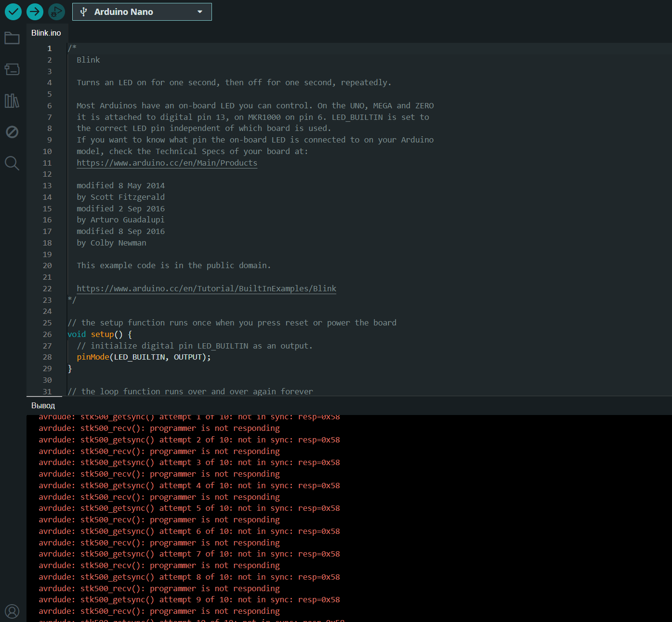The image size is (672, 622).
Task: Open the arduino.cc Products link
Action: click(x=167, y=163)
